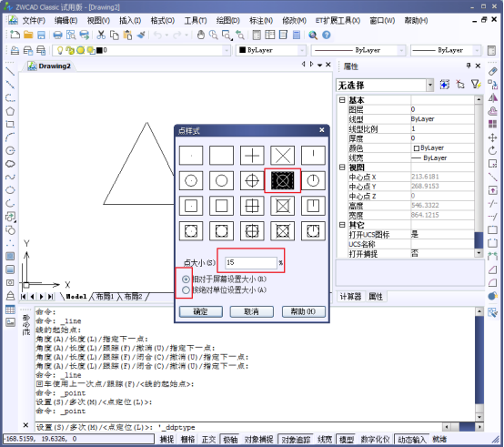This screenshot has height=447, width=504.
Task: Select the Polygon drawing tool
Action: click(10, 111)
